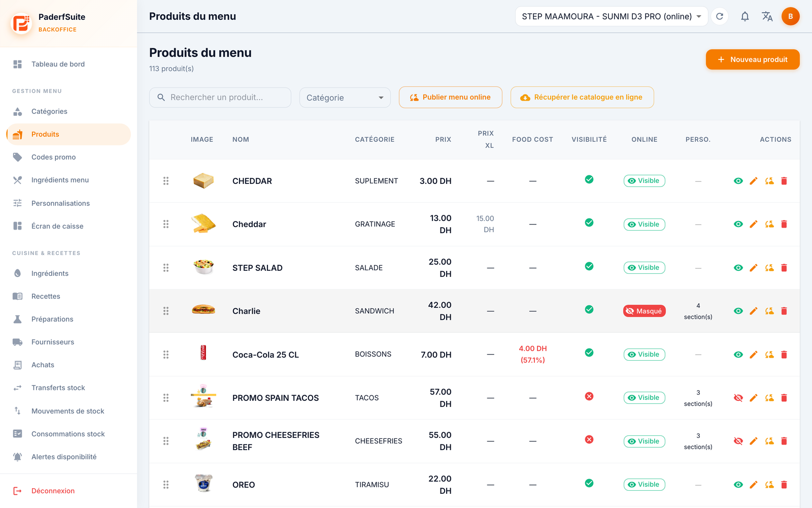Click TIRAMISU category of OREO
This screenshot has height=508, width=812.
[x=372, y=485]
